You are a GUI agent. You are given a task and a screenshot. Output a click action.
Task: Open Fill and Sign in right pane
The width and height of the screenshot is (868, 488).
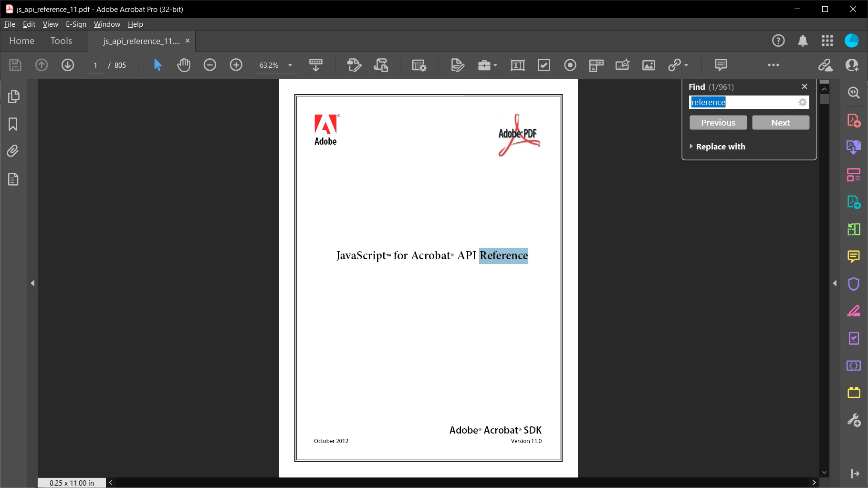click(854, 311)
